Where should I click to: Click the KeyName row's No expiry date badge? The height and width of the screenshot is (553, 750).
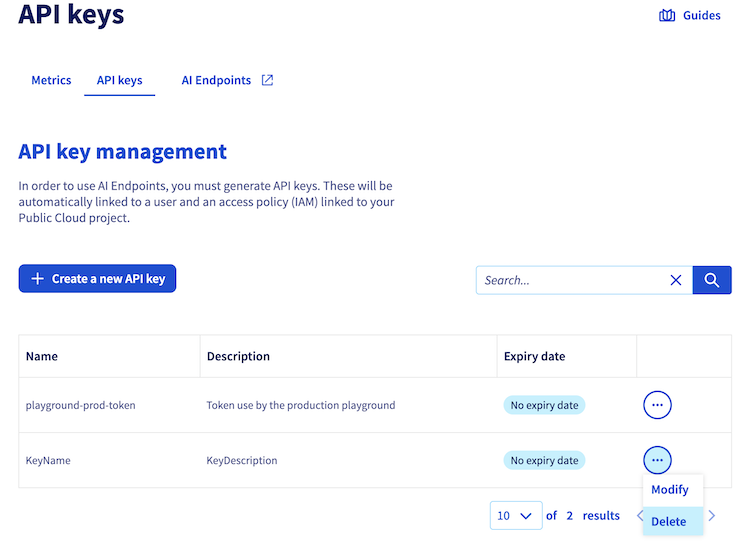point(544,460)
